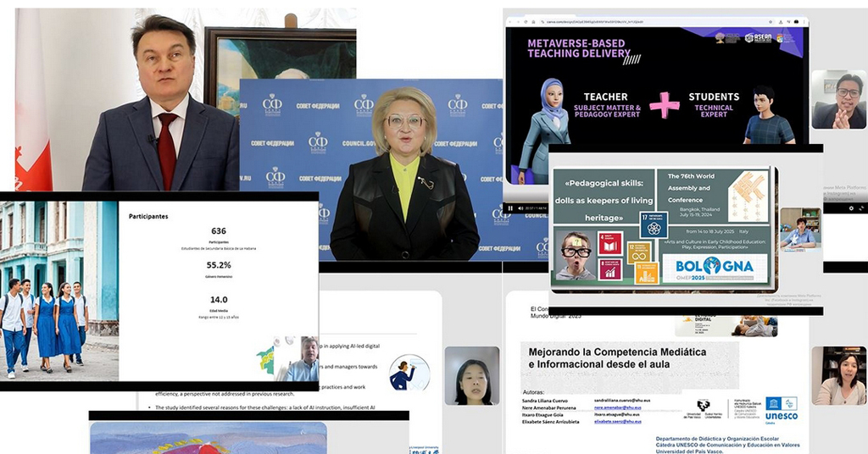Screen dimensions: 868x454
Task: Click SDG 8 economic growth icon
Action: pos(610,269)
